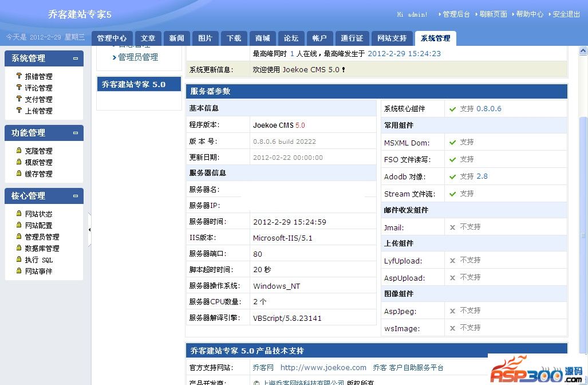Screen dimensions: 588x385
Task: Open 支付管理 in the sidebar
Action: [x=38, y=99]
